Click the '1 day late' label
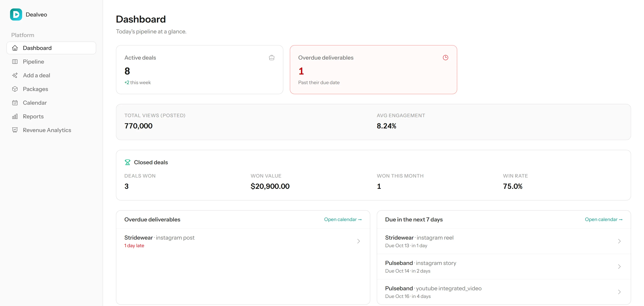Viewport: 644px width, 306px height. click(134, 246)
